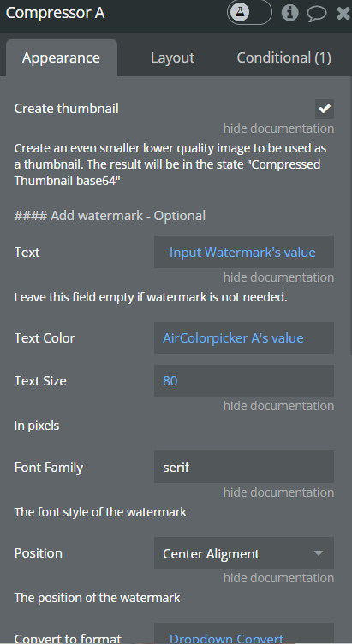The image size is (352, 644).
Task: Close the Compressor A property editor
Action: [x=343, y=13]
